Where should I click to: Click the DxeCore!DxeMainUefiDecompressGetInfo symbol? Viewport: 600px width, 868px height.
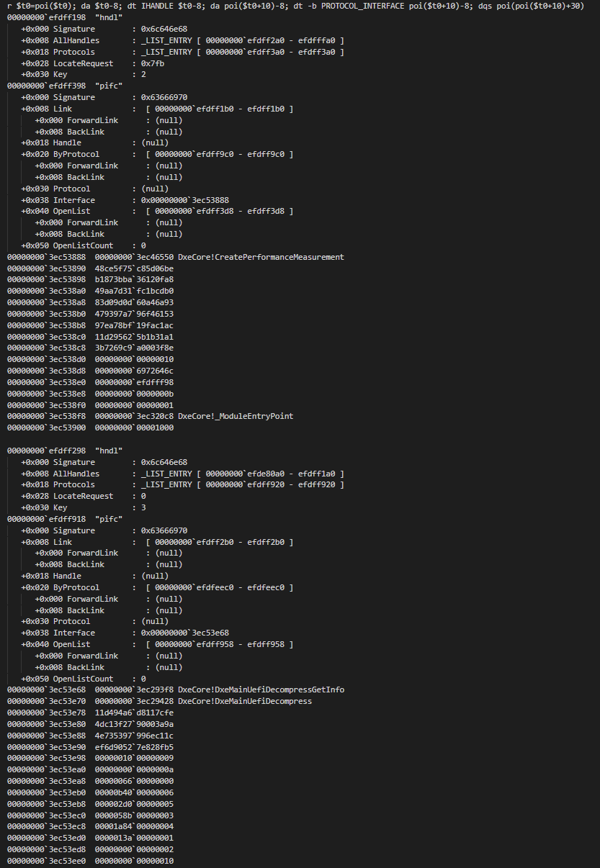pos(261,690)
